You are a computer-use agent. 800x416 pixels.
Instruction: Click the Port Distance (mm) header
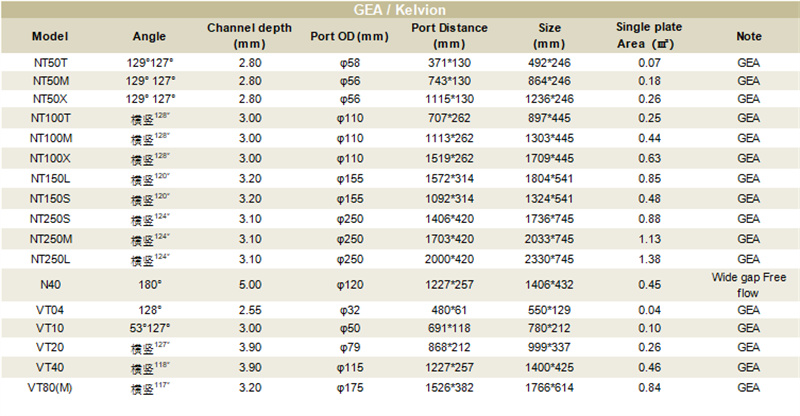click(x=449, y=36)
